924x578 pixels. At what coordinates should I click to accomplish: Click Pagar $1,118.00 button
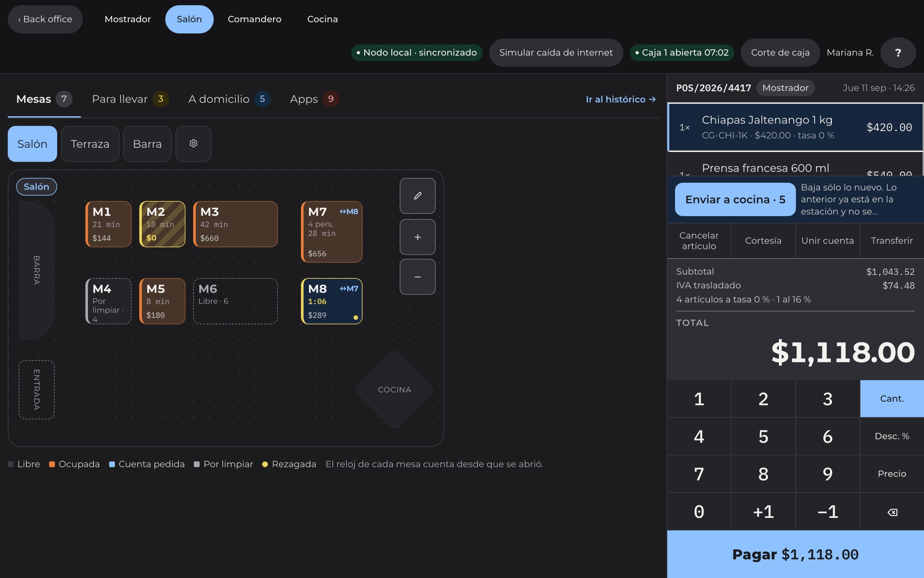coord(795,554)
